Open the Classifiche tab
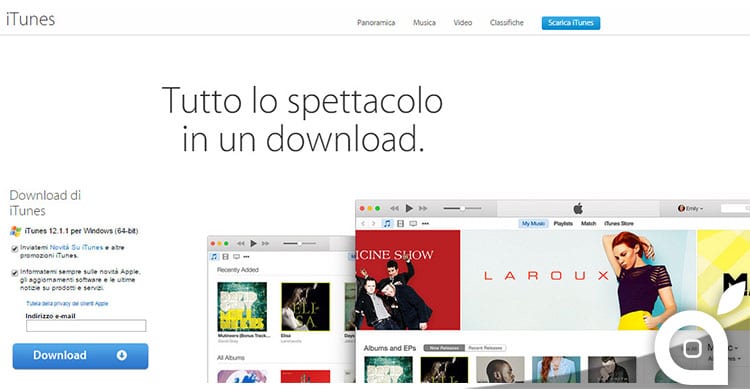Screen dimensions: 750x389 click(x=507, y=22)
